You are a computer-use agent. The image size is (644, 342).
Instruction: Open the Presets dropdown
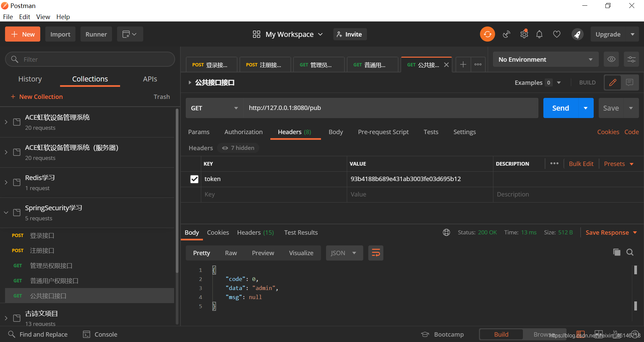tap(619, 164)
